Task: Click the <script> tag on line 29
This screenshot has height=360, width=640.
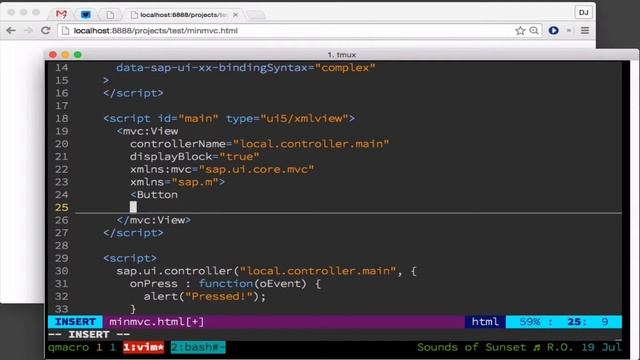Action: coord(130,258)
